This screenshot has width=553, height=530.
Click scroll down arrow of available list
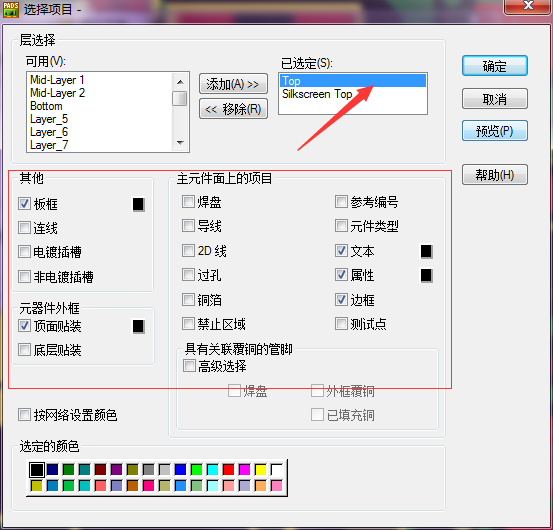(180, 142)
